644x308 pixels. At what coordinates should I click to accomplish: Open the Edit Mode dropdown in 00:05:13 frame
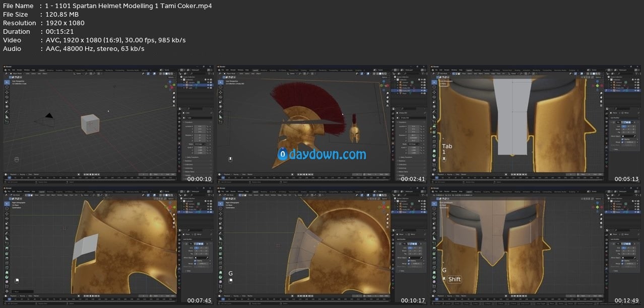click(x=444, y=74)
